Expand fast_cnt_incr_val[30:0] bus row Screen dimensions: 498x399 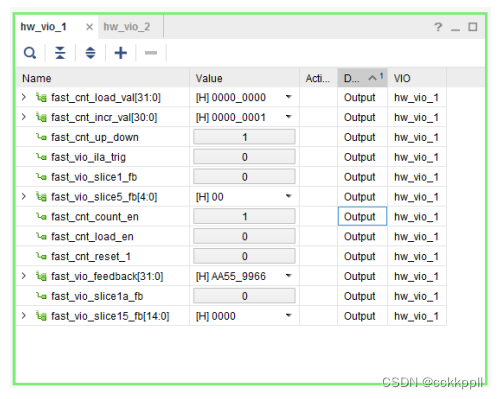click(x=24, y=117)
